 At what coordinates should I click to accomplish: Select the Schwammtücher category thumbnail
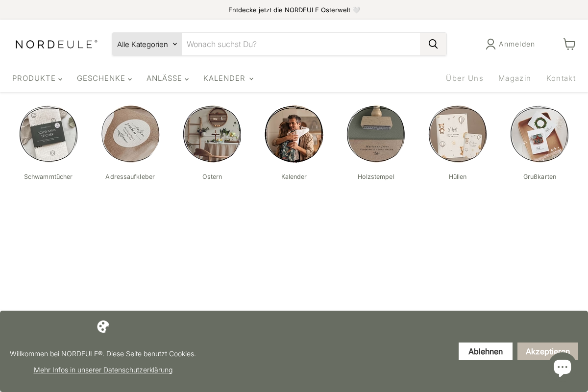coord(48,134)
